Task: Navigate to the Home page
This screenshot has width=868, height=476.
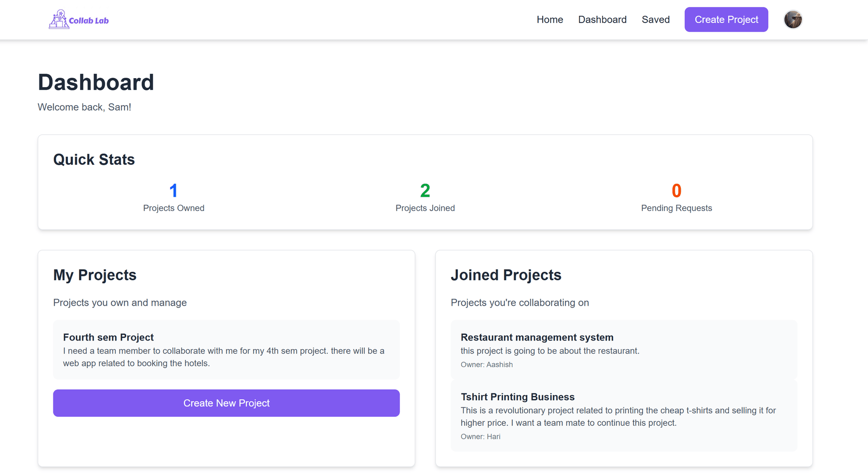Action: (x=550, y=19)
